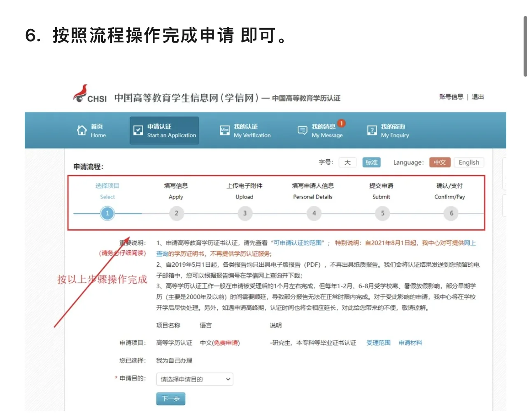Open 可申请认证的范围 link
531x420 pixels.
coord(298,243)
